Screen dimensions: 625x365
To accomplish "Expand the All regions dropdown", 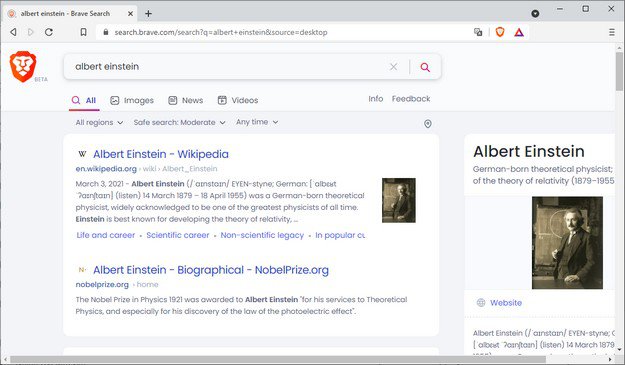I will [x=99, y=122].
